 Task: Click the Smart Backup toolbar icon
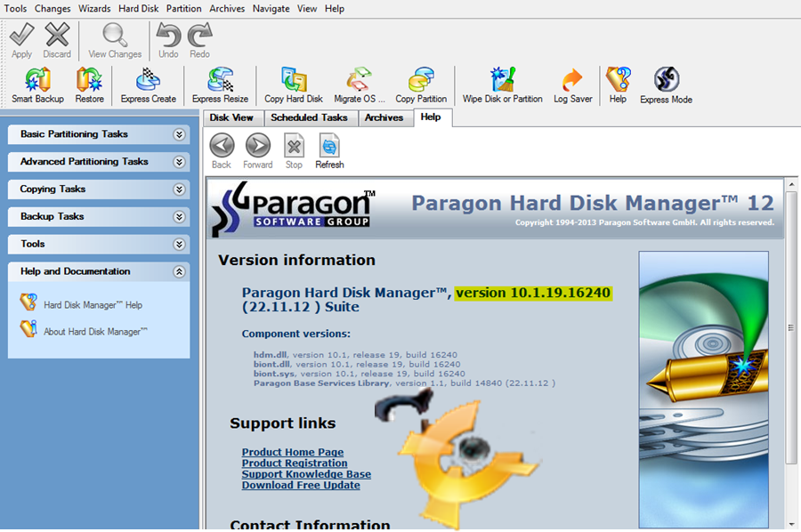37,82
